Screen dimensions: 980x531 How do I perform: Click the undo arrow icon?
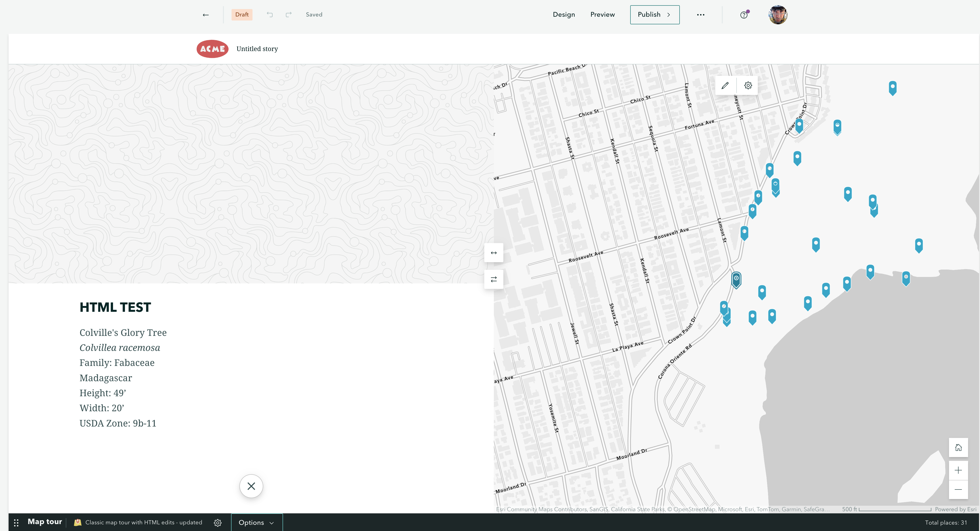(270, 15)
